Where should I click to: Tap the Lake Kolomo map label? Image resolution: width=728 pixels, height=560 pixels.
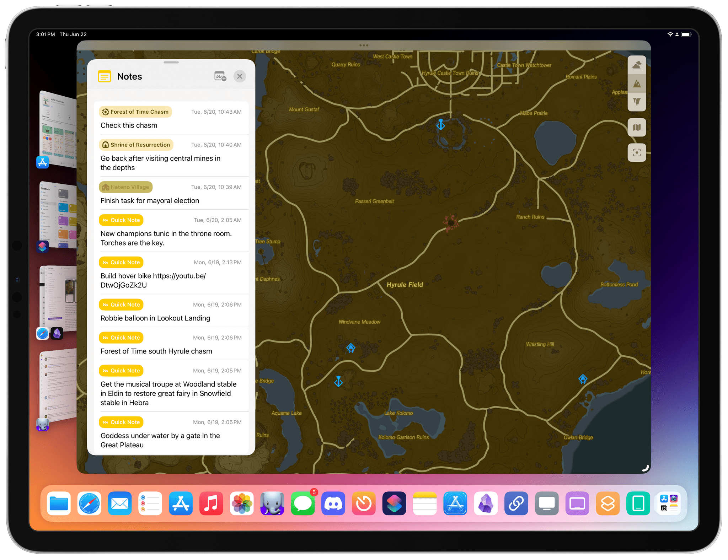tap(398, 413)
